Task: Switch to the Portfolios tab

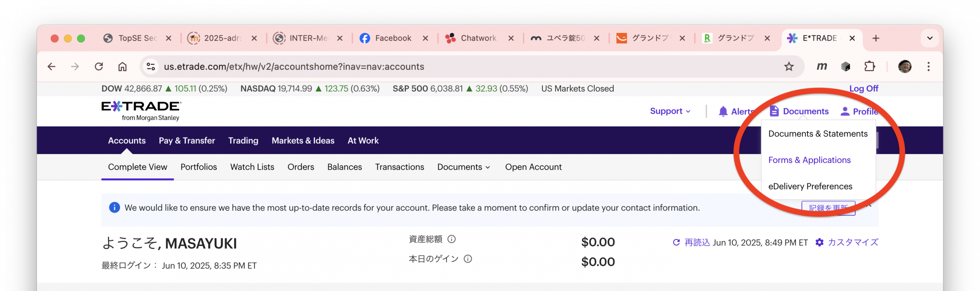Action: (x=198, y=167)
